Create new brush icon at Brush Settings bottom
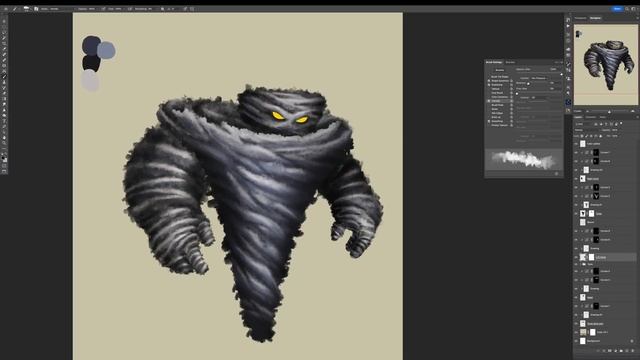 click(x=556, y=173)
